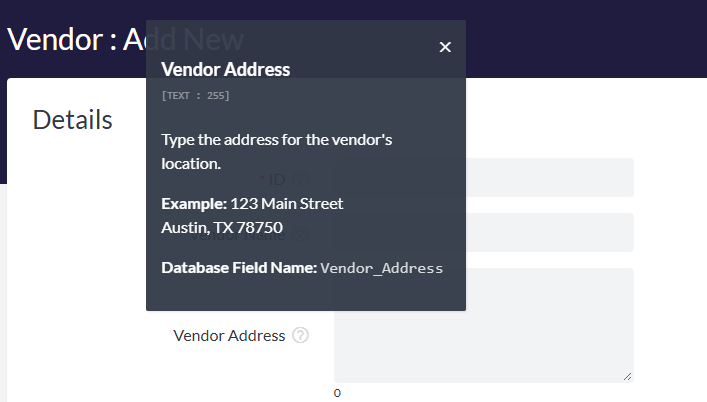Click the Details section heading
Image resolution: width=707 pixels, height=402 pixels.
(x=72, y=120)
